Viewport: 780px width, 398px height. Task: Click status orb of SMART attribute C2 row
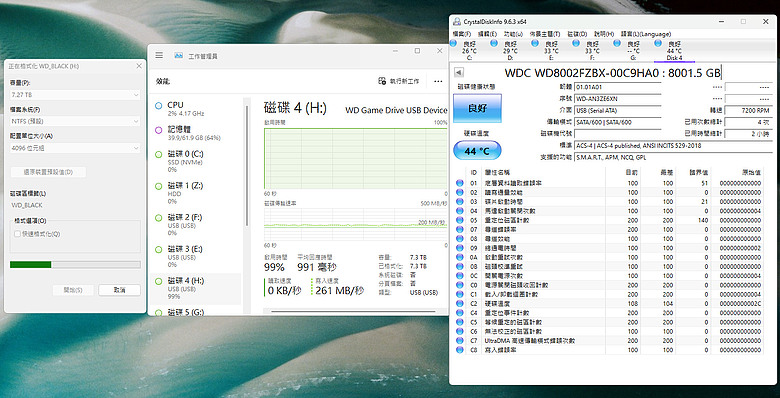460,303
